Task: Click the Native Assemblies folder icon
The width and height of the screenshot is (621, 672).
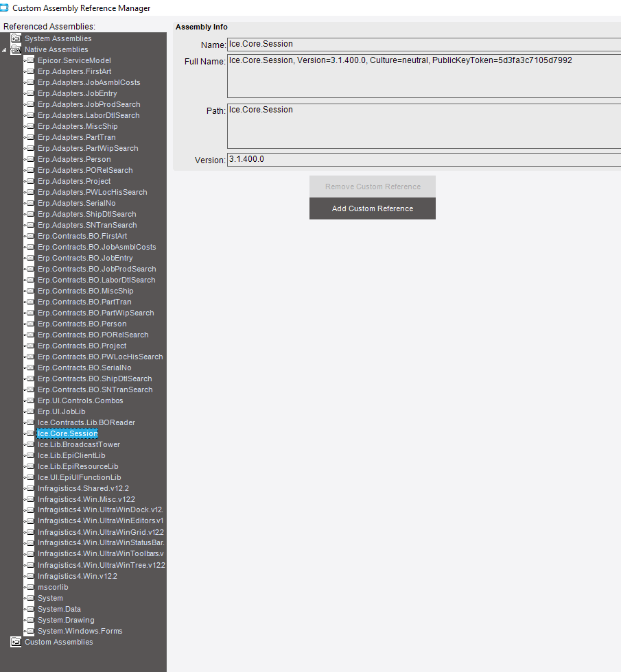Action: [x=16, y=49]
